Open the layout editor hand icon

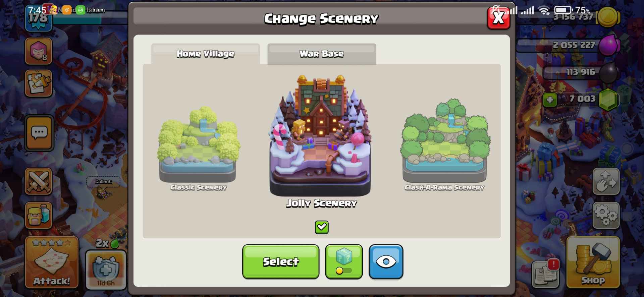pos(606,182)
